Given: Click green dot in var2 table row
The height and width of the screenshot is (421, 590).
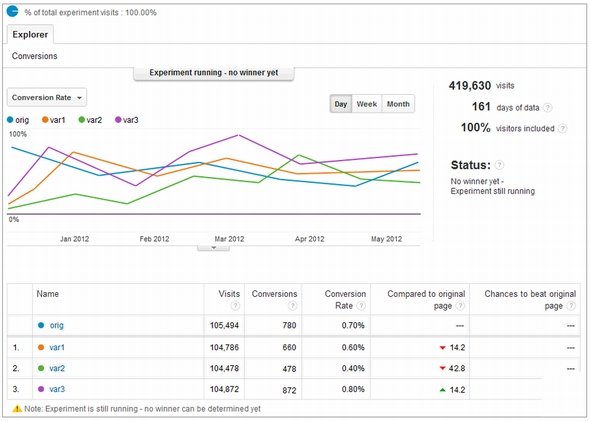Looking at the screenshot, I should pos(41,368).
